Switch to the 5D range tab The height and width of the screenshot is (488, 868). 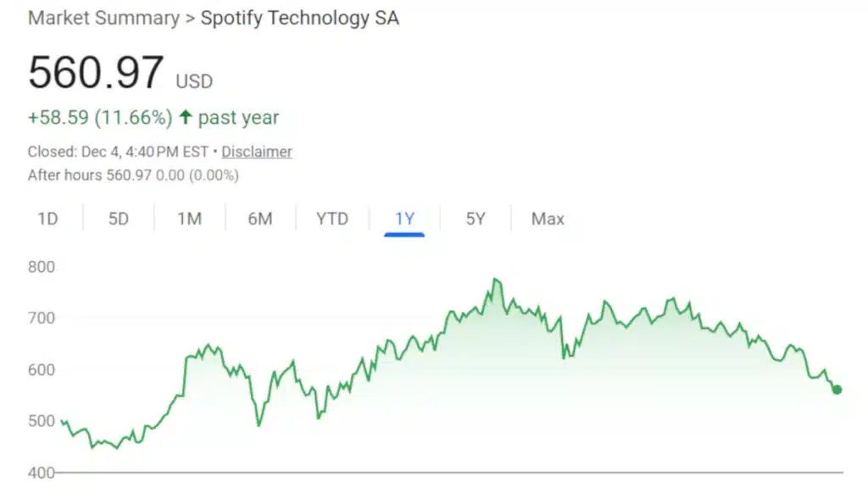click(119, 219)
